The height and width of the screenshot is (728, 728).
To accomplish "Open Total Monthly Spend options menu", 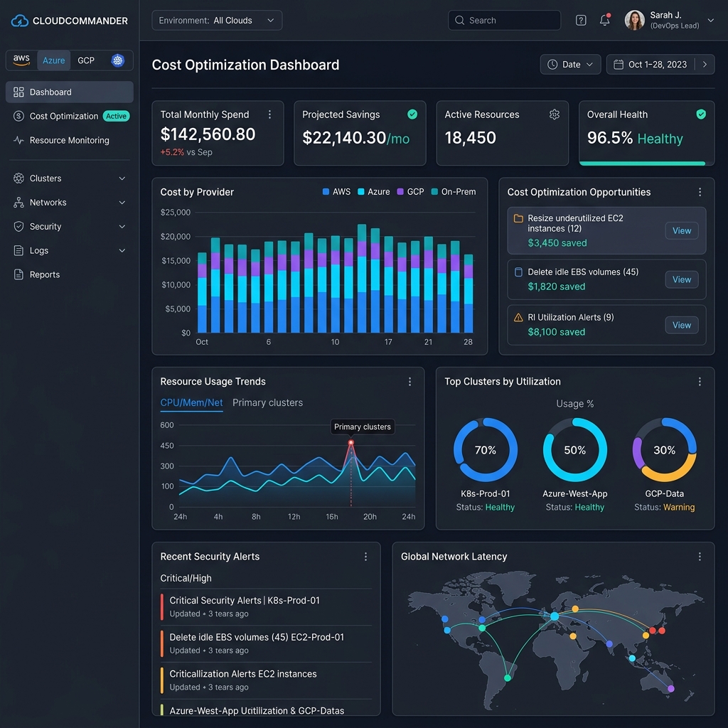I will pyautogui.click(x=269, y=114).
